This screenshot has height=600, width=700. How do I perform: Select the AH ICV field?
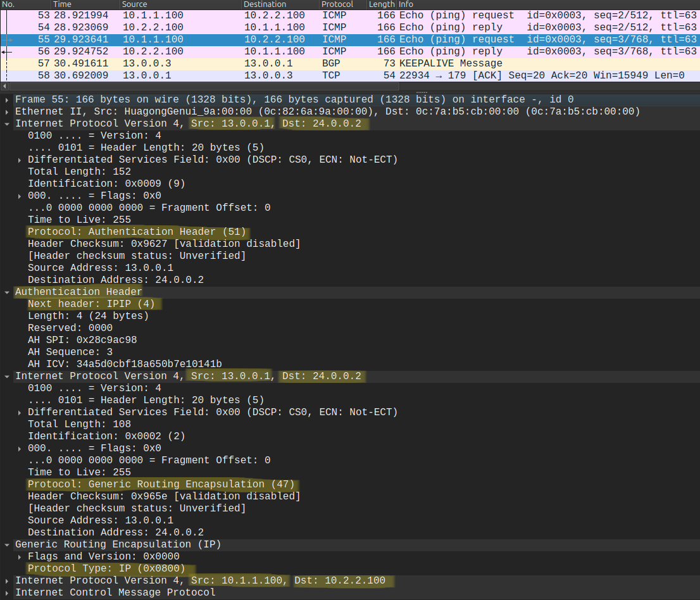(x=125, y=365)
